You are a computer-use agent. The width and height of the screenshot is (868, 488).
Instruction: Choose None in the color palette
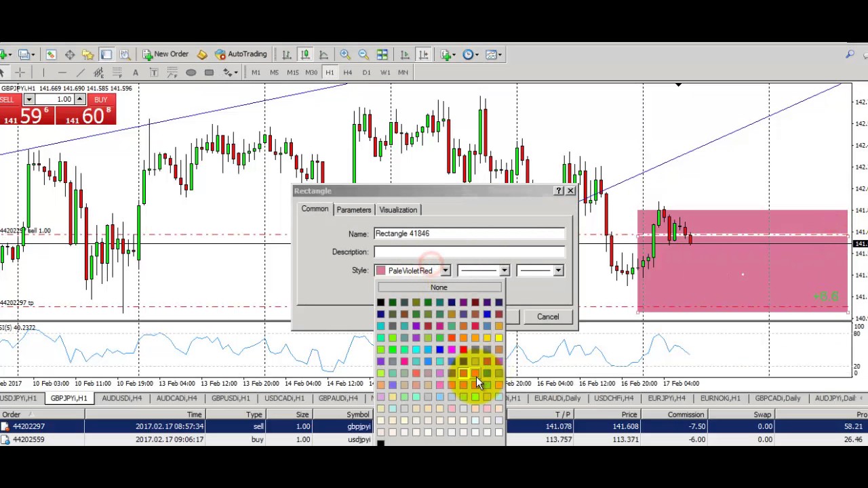[439, 287]
